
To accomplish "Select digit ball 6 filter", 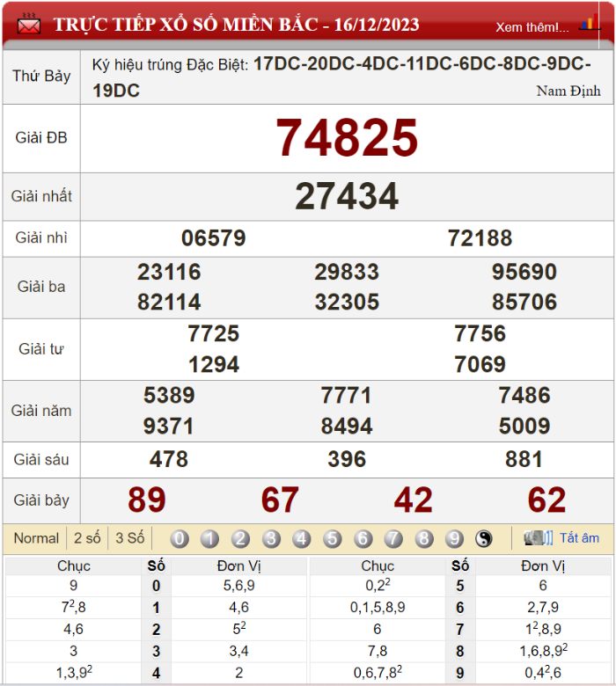I will point(363,538).
